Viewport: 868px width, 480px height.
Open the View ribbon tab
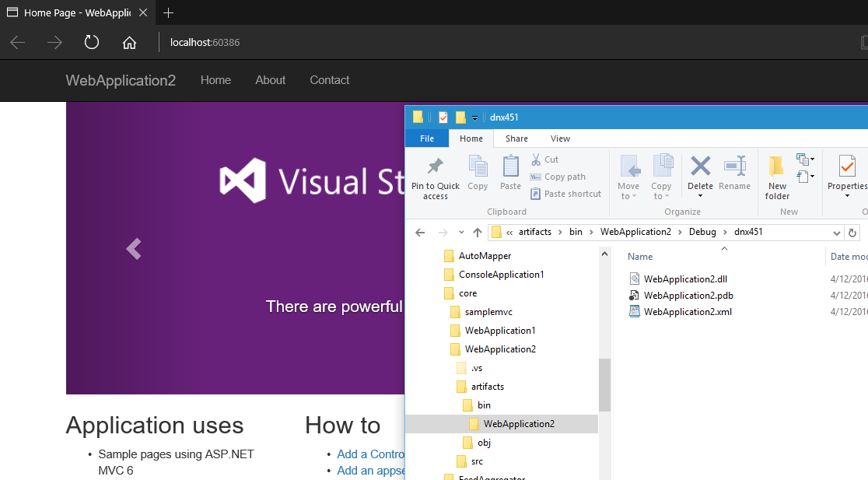(560, 138)
